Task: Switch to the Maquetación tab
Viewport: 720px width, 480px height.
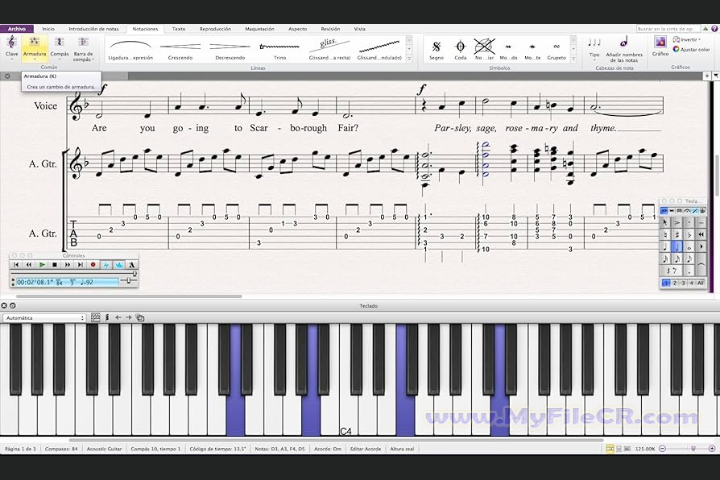Action: [x=259, y=28]
